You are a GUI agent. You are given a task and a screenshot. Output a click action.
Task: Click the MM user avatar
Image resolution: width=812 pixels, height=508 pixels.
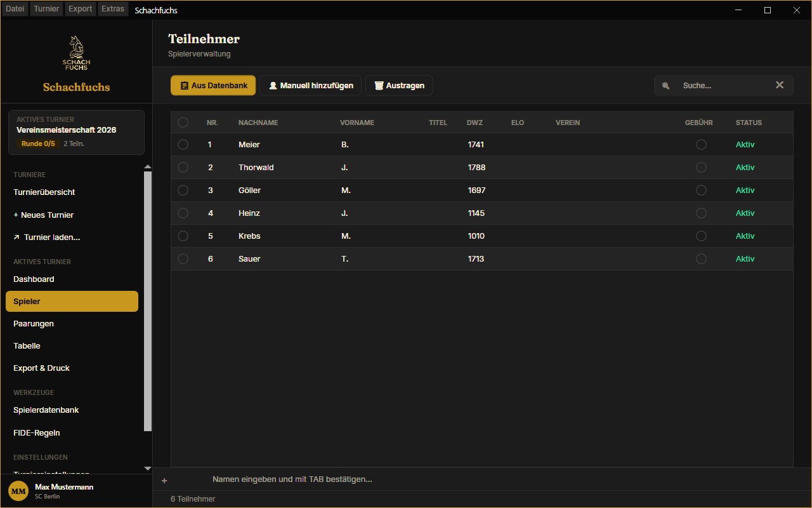point(18,491)
